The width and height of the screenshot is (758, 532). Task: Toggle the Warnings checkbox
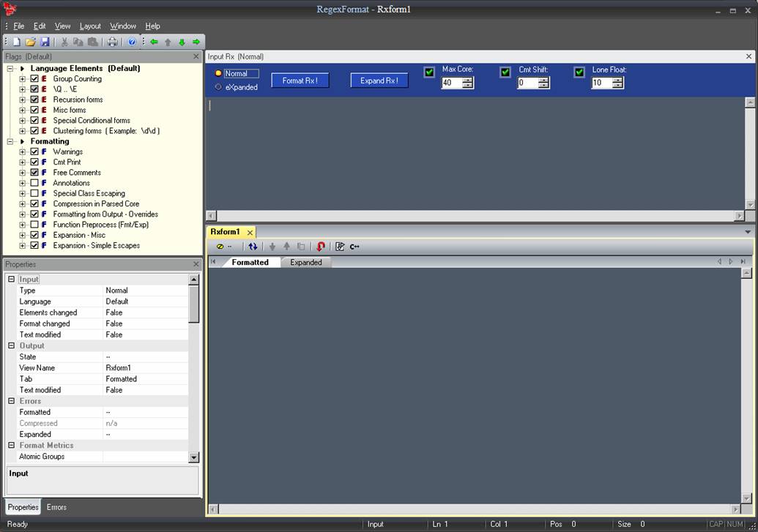[34, 151]
